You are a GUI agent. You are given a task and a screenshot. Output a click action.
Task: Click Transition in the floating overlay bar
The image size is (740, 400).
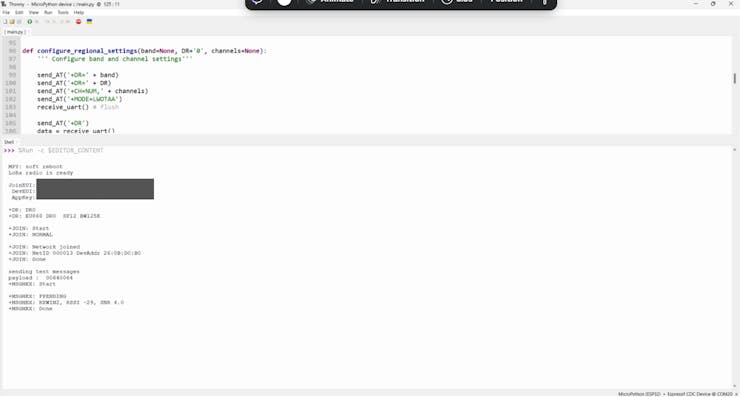[398, 2]
